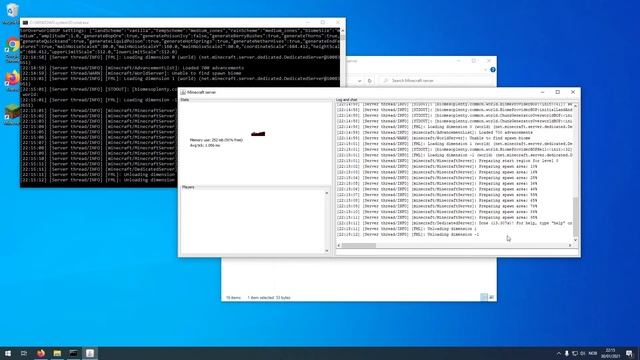Image resolution: width=640 pixels, height=360 pixels.
Task: Click the Players list scroll-down arrow
Action: pyautogui.click(x=327, y=251)
